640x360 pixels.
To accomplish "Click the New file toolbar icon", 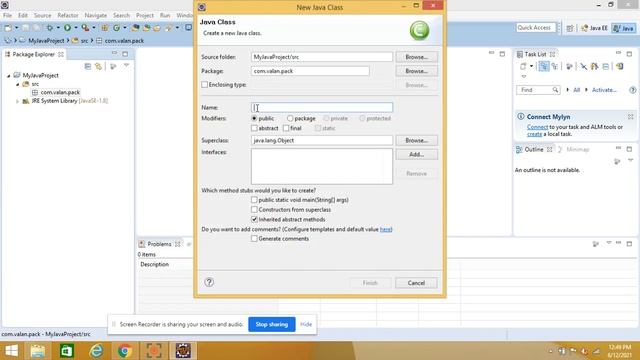I will pos(8,28).
